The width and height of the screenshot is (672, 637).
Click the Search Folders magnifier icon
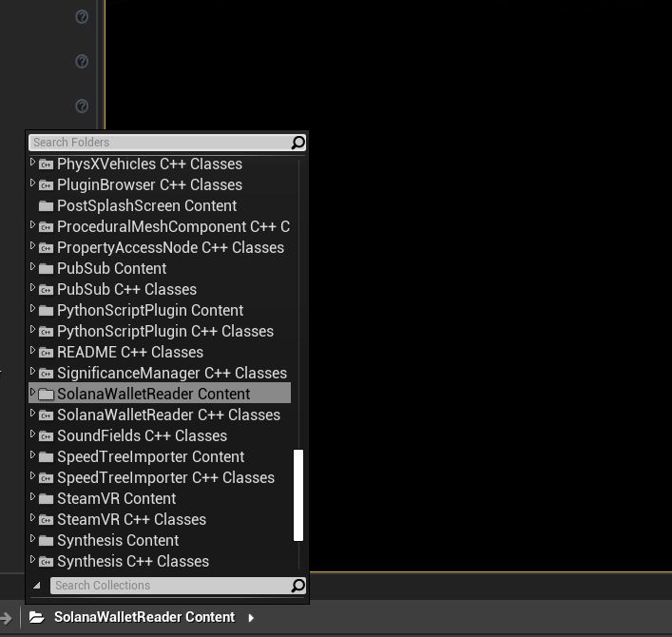click(298, 143)
